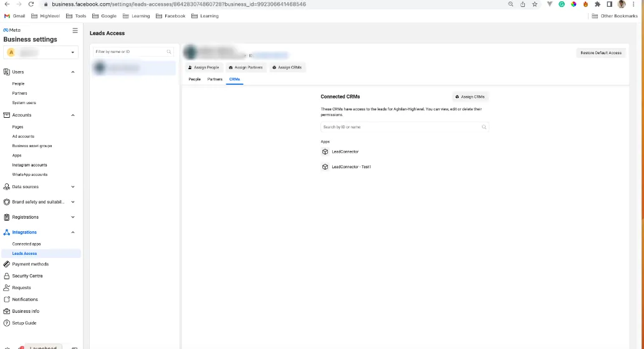
Task: Bookmark this page with the star icon
Action: click(534, 4)
